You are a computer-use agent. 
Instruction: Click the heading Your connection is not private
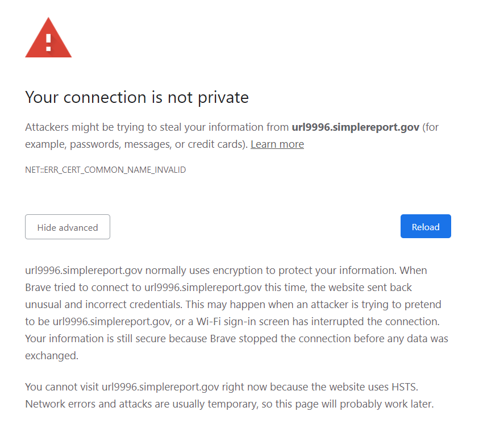click(x=136, y=97)
